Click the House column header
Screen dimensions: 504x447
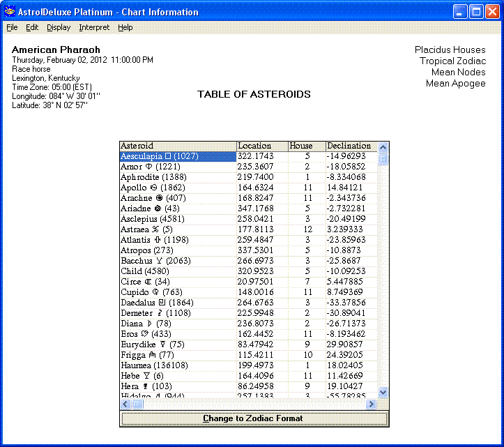click(306, 146)
